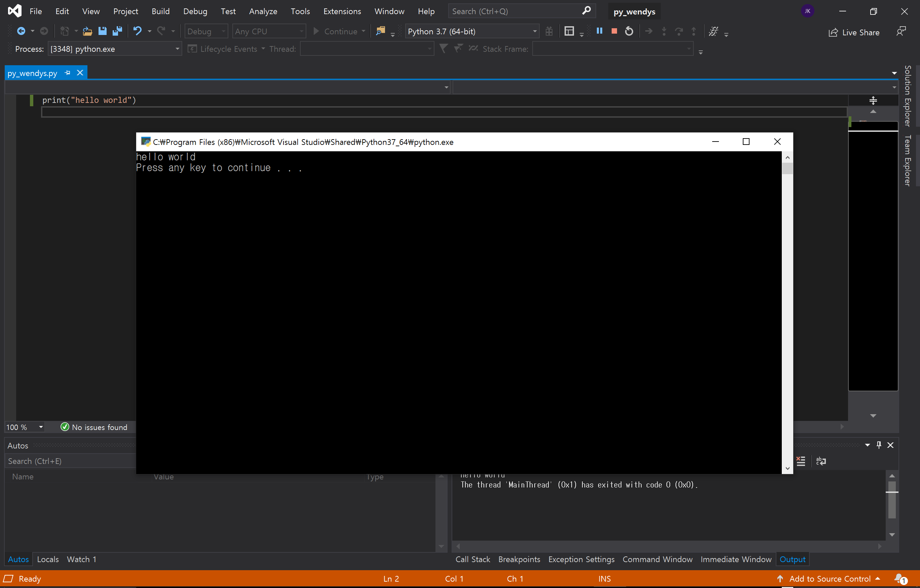Toggle pin on py_wendys.py tab
This screenshot has width=920, height=588.
click(68, 73)
